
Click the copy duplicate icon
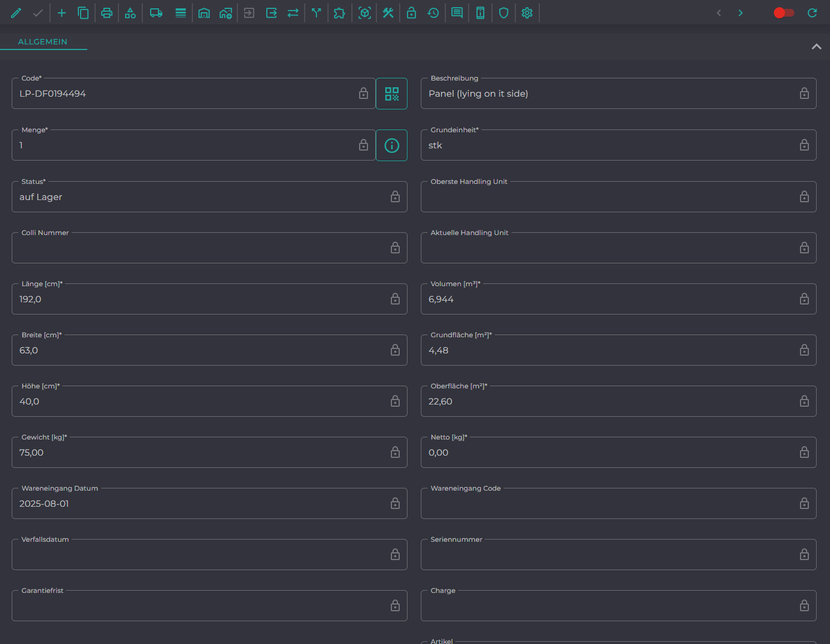83,13
